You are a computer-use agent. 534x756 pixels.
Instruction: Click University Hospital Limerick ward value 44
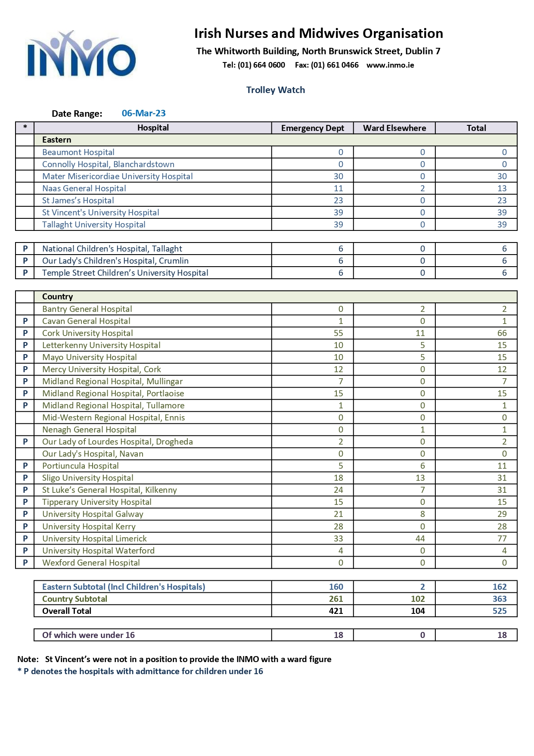coord(420,538)
